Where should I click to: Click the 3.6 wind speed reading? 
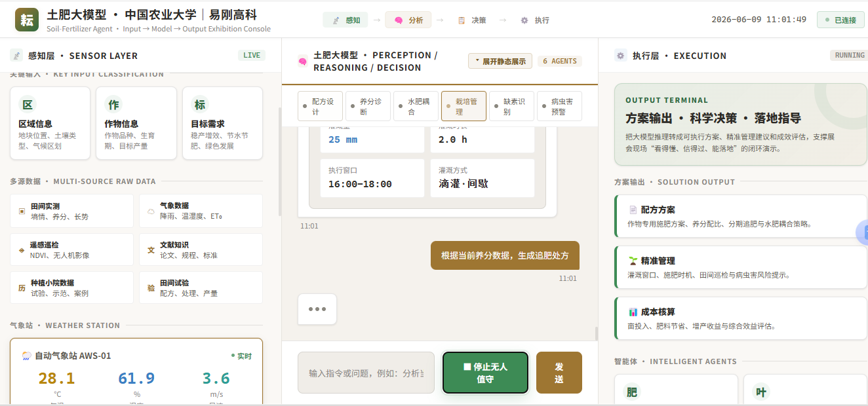[x=216, y=378]
